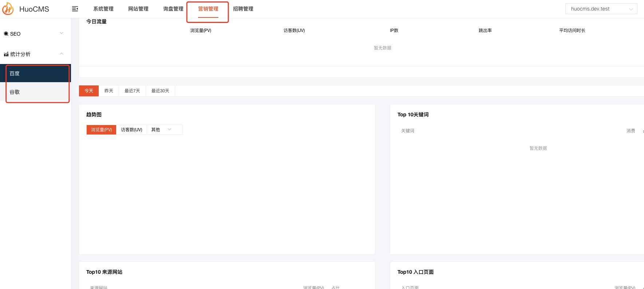This screenshot has width=644, height=289.
Task: Click the Top 10关键词 panel title
Action: (x=413, y=115)
